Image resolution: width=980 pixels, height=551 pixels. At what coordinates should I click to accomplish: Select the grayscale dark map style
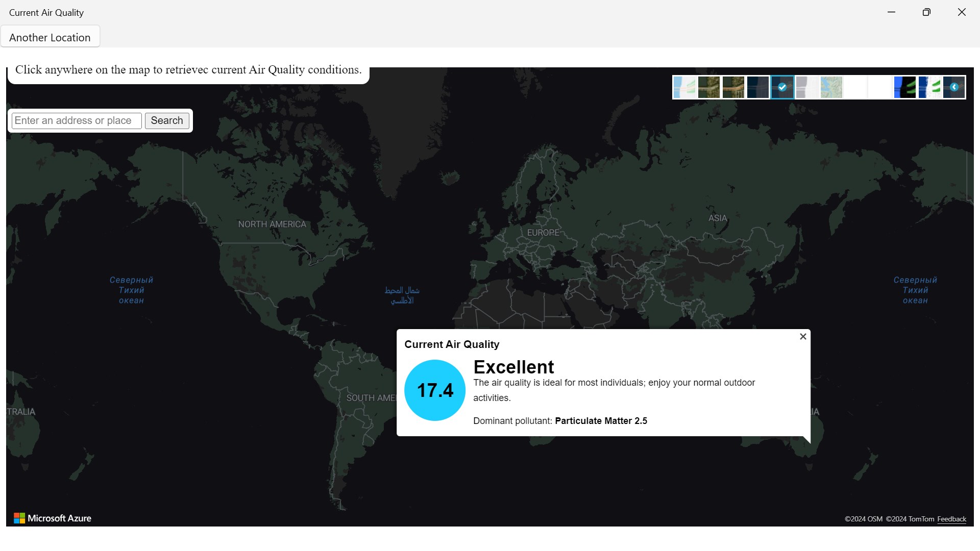pyautogui.click(x=757, y=87)
